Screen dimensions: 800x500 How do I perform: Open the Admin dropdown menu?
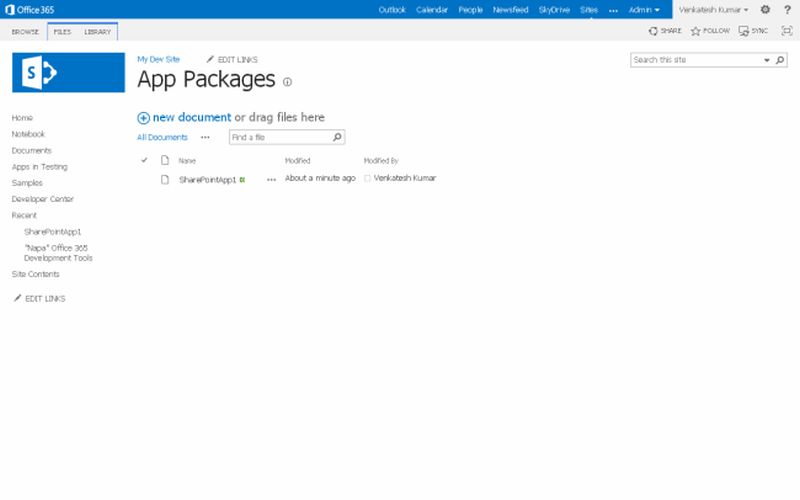(644, 10)
